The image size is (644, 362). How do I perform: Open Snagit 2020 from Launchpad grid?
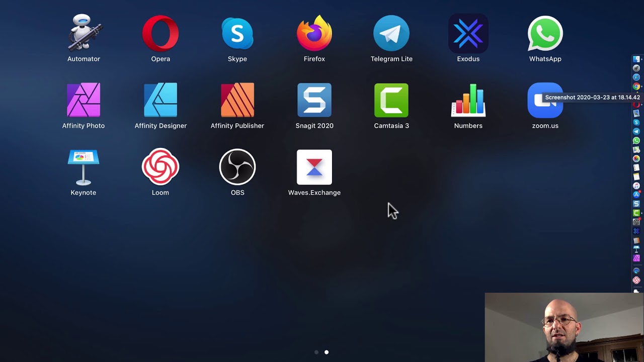point(314,100)
